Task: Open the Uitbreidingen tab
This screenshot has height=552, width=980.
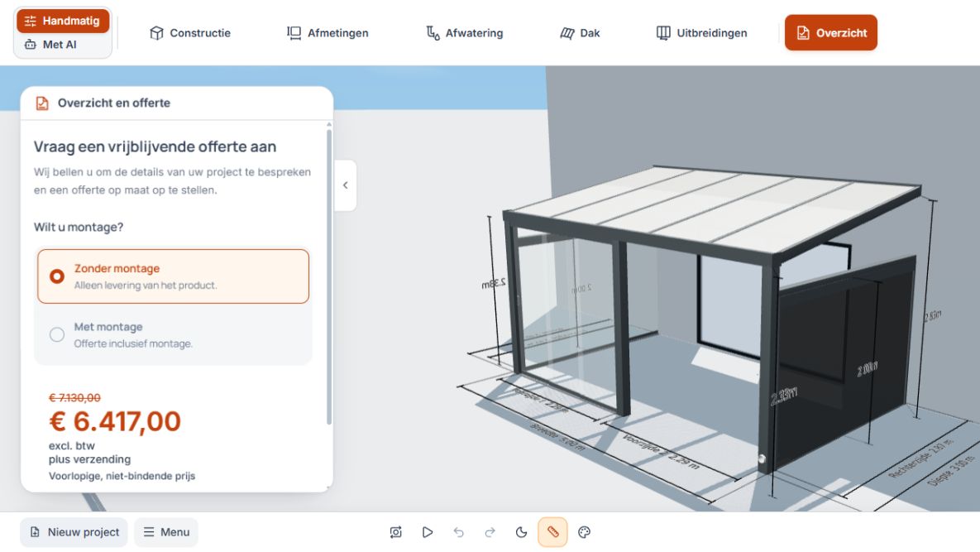Action: (701, 33)
